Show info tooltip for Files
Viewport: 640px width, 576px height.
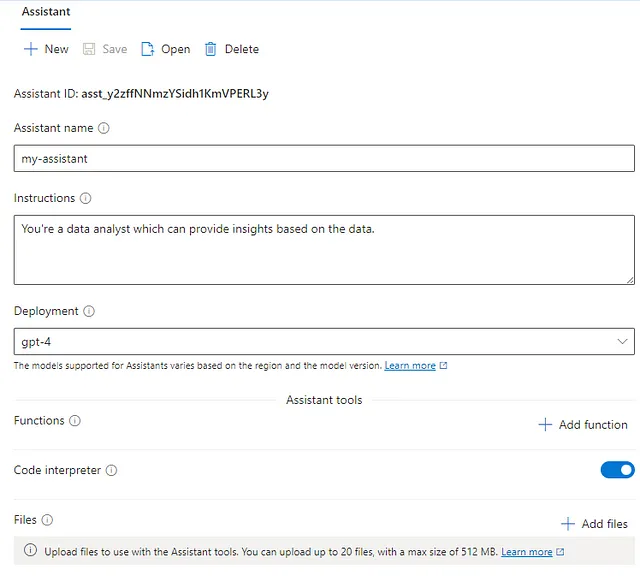[x=47, y=520]
